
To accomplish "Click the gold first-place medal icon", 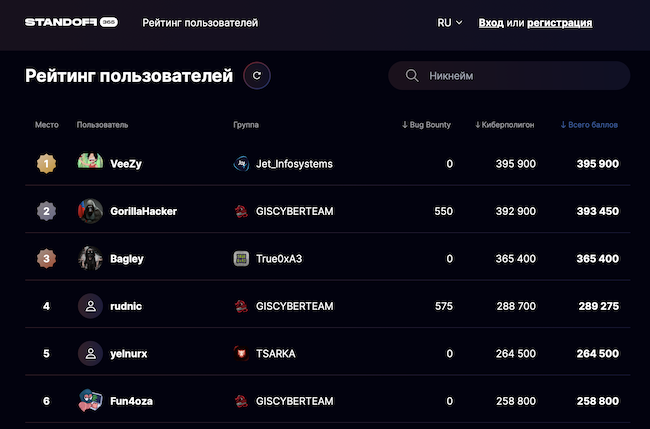I will (45, 163).
